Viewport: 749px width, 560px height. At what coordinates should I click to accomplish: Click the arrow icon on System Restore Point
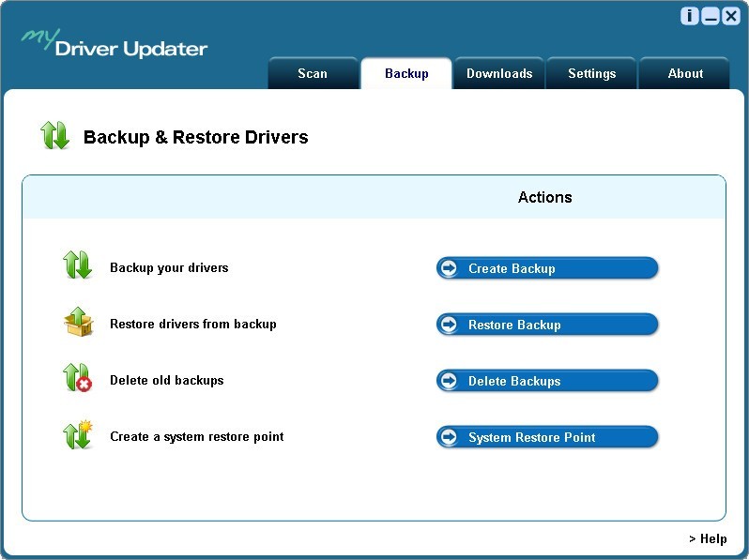point(449,437)
